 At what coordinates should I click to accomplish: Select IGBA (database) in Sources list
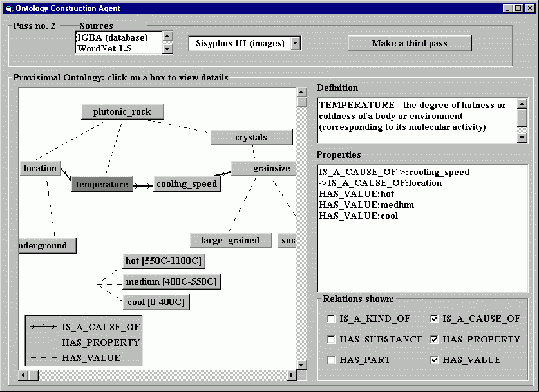click(118, 37)
